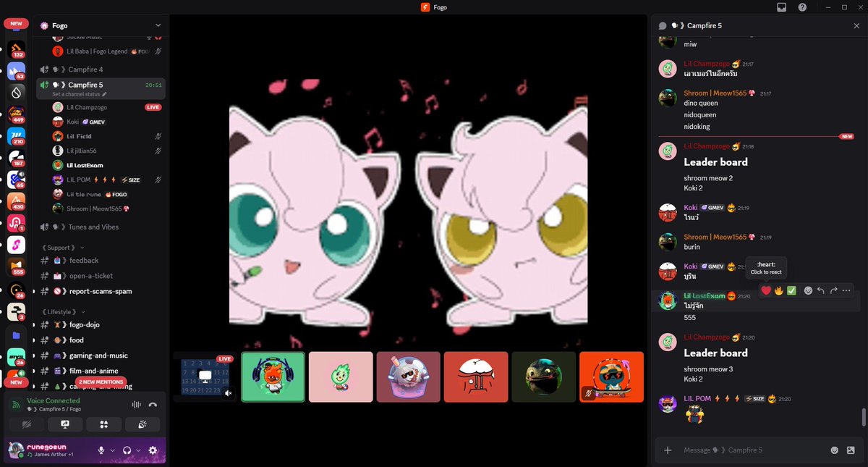Viewport: 868px width, 467px height.
Task: Open the server with the 53 badge
Action: click(16, 71)
